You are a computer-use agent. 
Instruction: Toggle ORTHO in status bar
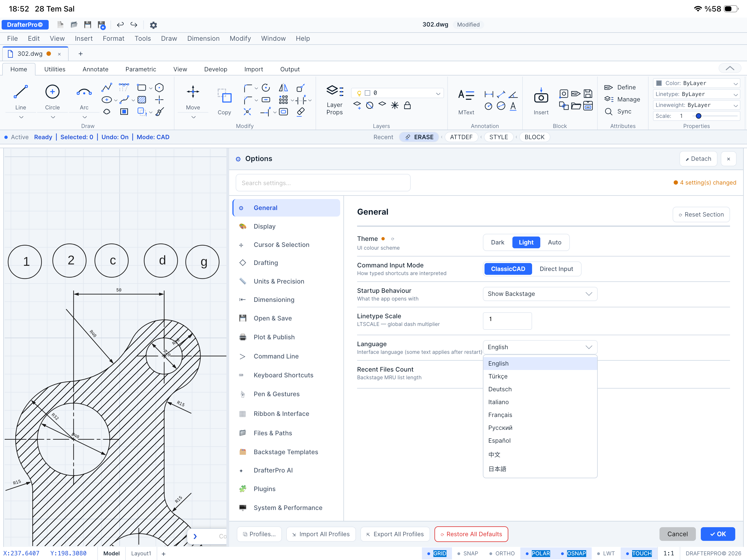502,553
